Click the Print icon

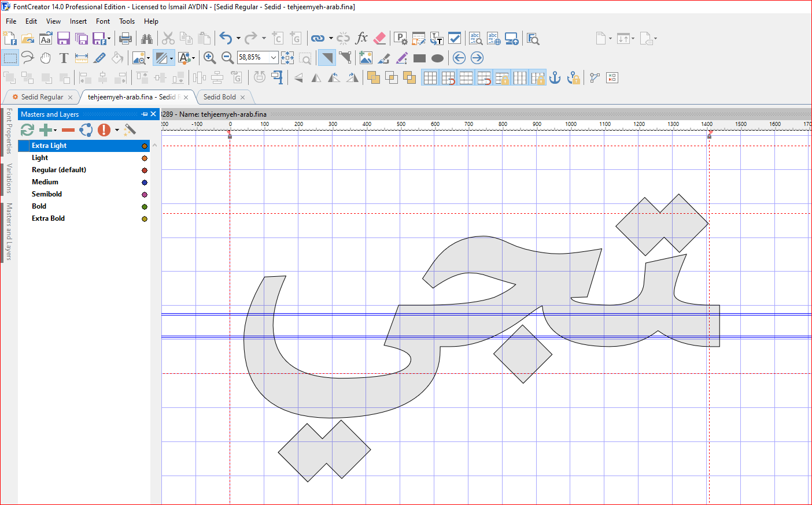[x=126, y=39]
